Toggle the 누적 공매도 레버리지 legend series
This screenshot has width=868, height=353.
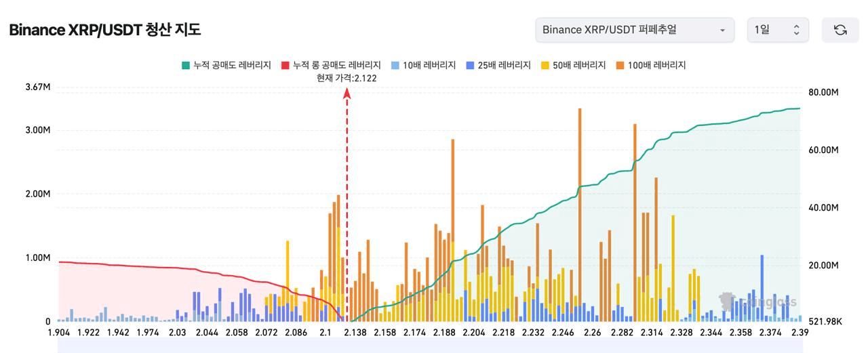coord(226,65)
